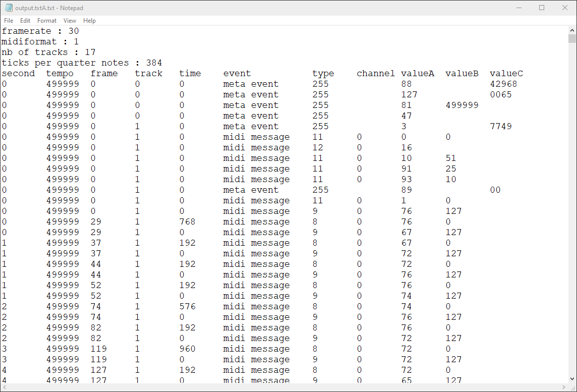Click the 'valueC' column header text
Screen dimensions: 577x392
(506, 73)
